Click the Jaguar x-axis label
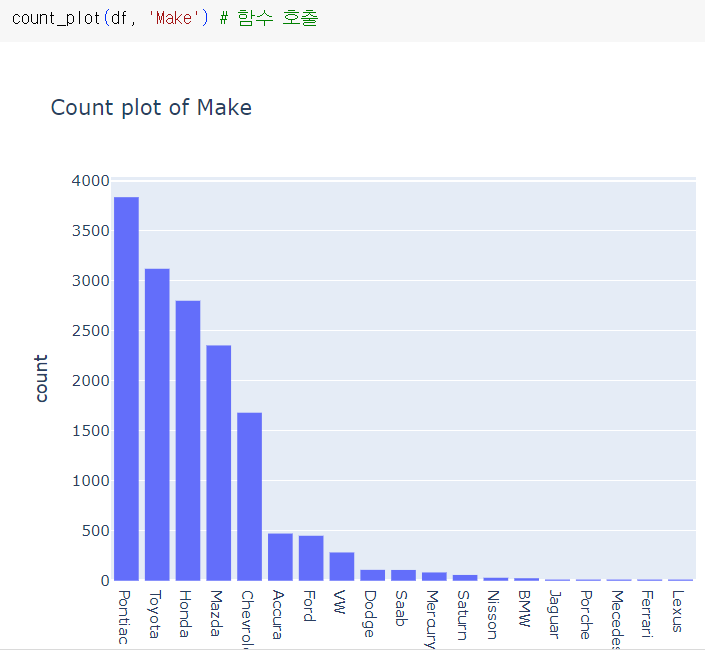 coord(555,614)
